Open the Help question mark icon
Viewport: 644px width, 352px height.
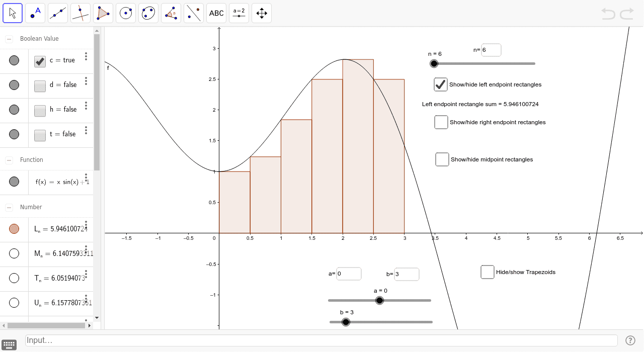point(630,340)
